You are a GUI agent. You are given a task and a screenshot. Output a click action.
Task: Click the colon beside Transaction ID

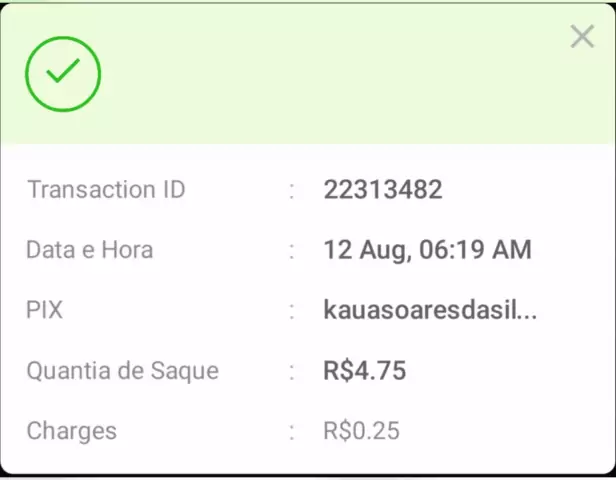tap(292, 190)
